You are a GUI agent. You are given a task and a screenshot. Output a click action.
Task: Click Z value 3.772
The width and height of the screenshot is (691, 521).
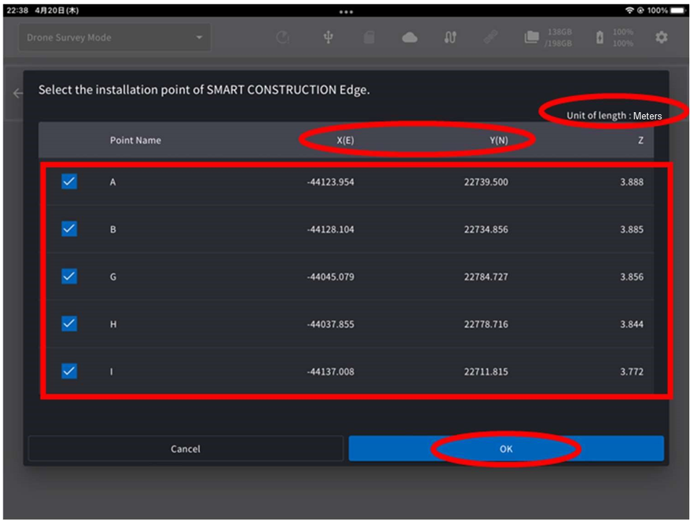pyautogui.click(x=632, y=372)
